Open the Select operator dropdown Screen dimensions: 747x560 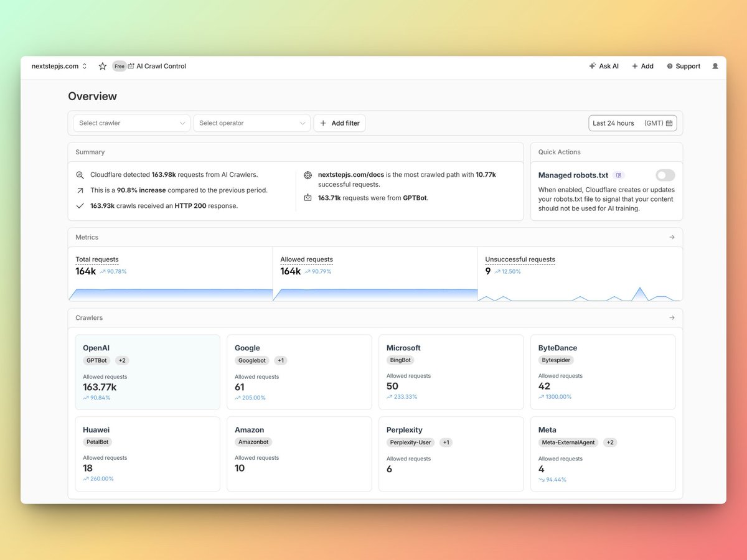tap(251, 123)
